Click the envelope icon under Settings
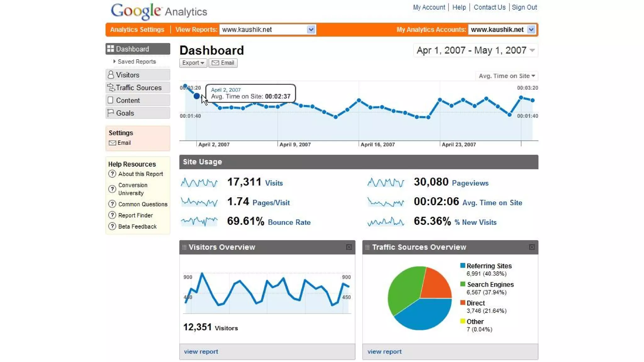644x362 pixels. [x=112, y=143]
